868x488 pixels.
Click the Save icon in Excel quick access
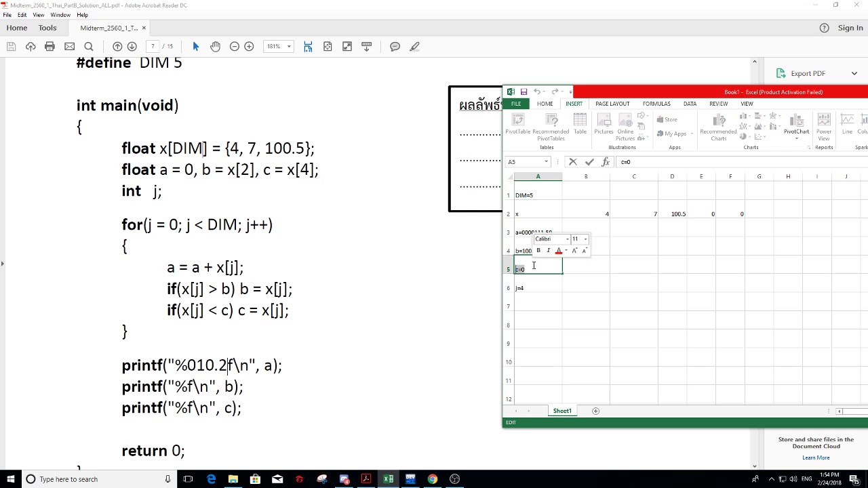click(x=524, y=91)
